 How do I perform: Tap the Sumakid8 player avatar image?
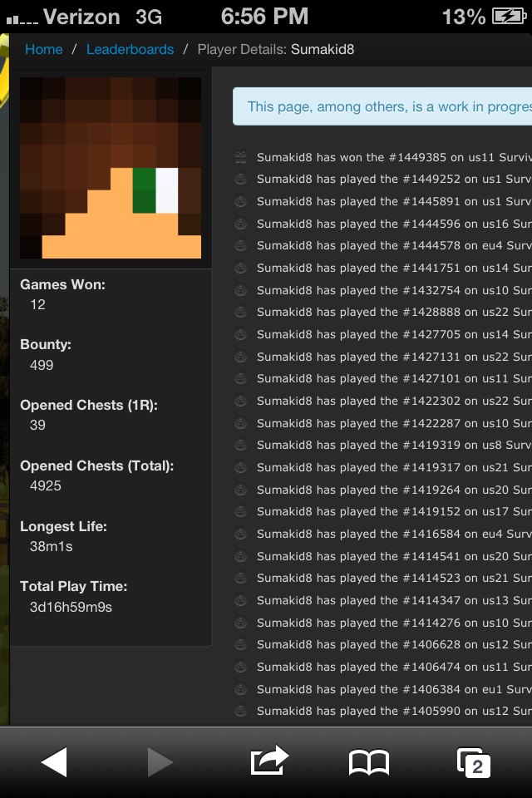(x=111, y=168)
